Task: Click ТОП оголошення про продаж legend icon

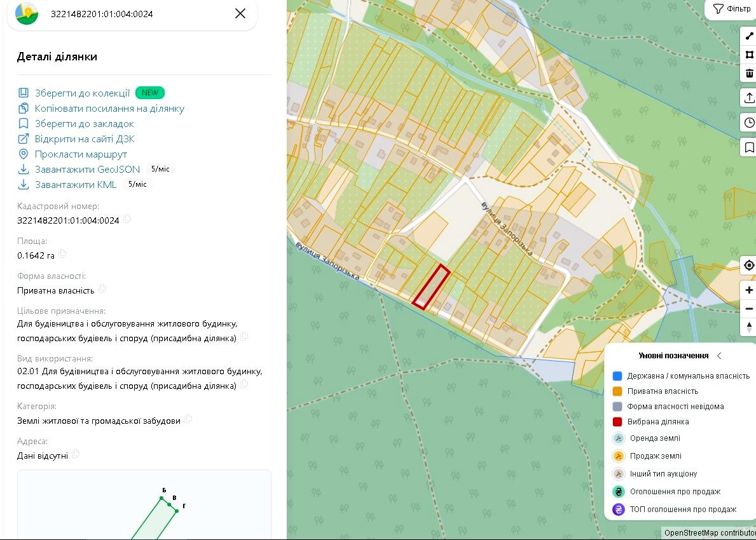Action: 619,509
